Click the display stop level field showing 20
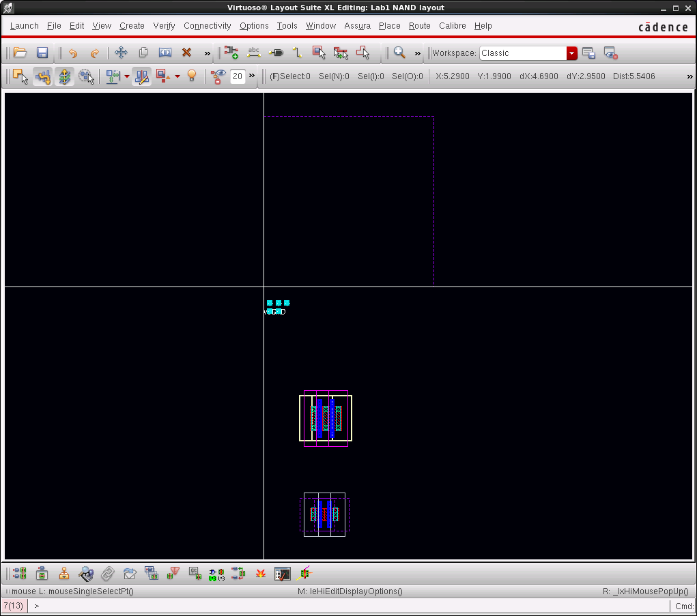 click(238, 76)
